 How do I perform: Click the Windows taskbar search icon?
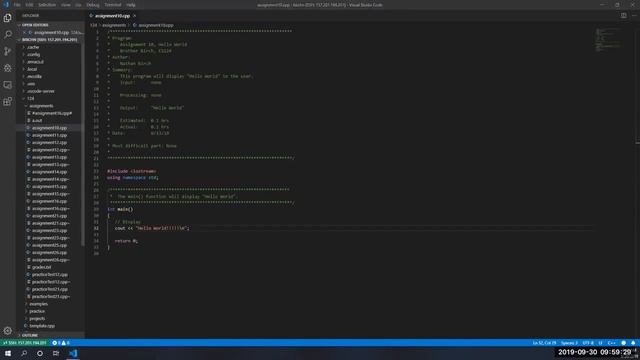[x=24, y=353]
